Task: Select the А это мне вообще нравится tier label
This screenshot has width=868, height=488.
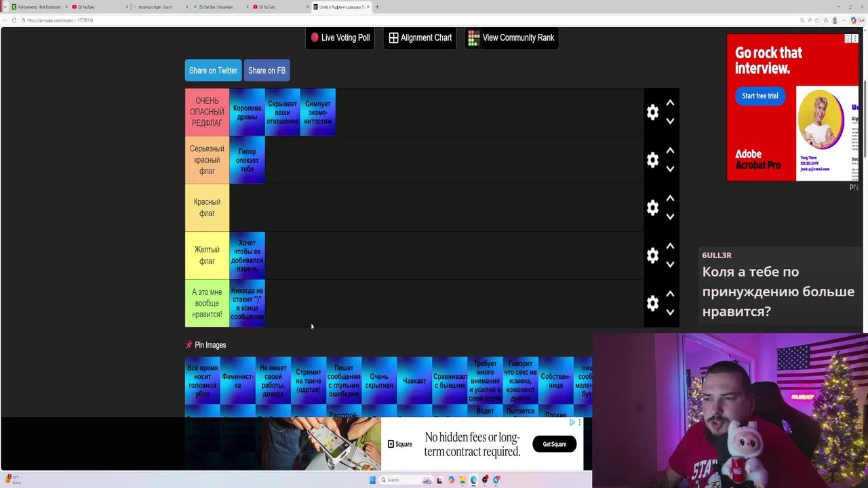Action: pyautogui.click(x=207, y=303)
